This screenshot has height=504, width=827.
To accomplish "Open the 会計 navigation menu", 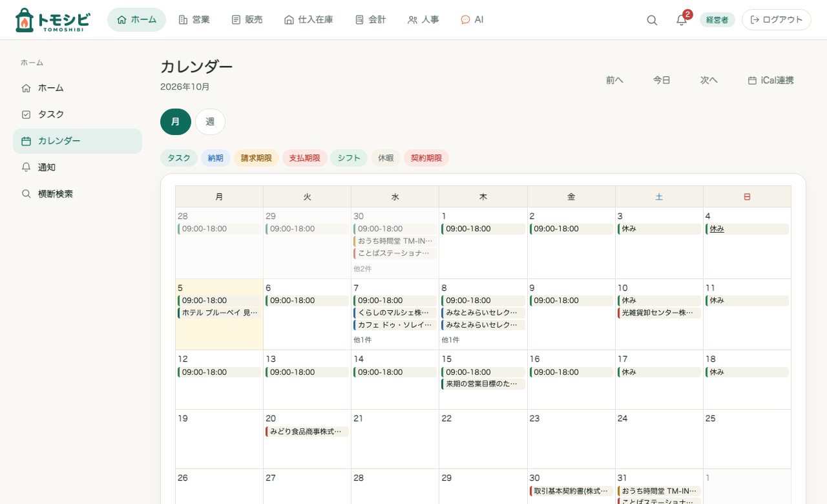I will (370, 20).
